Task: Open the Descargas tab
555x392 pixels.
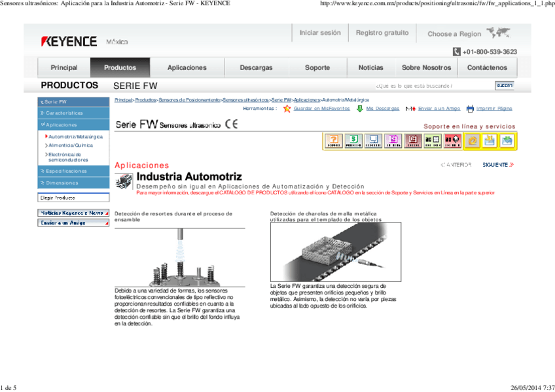Action: pyautogui.click(x=257, y=67)
